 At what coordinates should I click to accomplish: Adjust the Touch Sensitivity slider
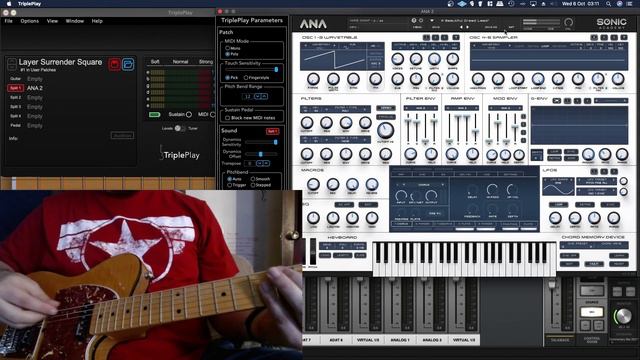[x=252, y=69]
